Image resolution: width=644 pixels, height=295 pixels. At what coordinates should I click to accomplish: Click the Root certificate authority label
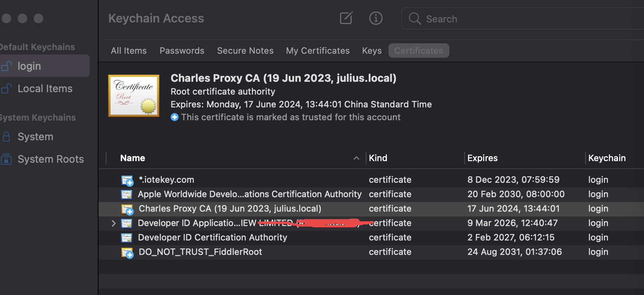tap(223, 91)
